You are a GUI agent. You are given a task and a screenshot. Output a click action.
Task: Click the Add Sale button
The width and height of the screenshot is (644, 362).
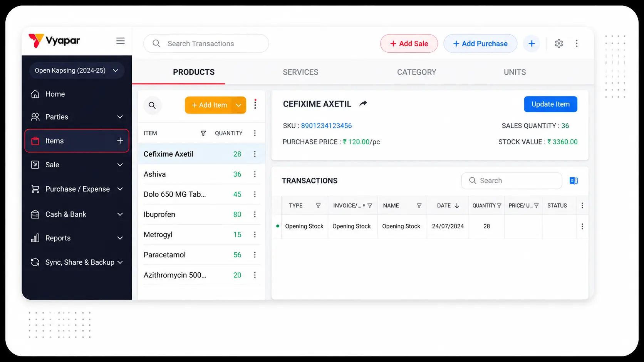(409, 43)
